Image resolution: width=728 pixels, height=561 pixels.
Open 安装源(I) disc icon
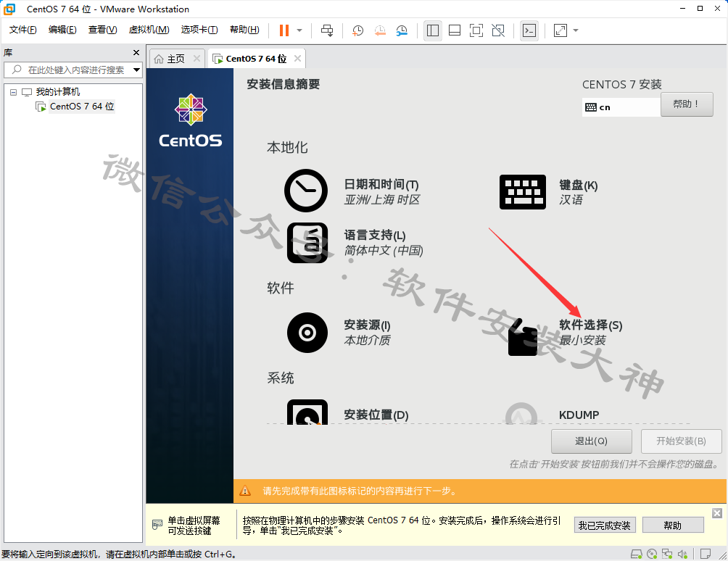(x=307, y=333)
